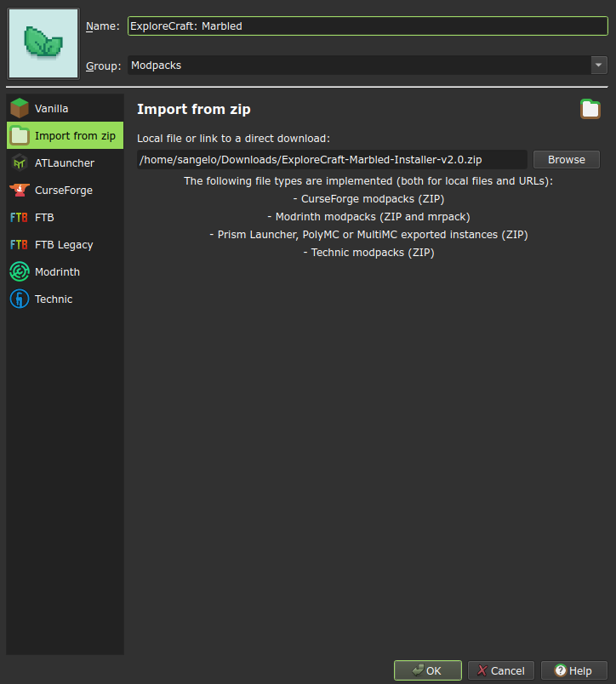Viewport: 616px width, 684px height.
Task: Click the CurseForge anvil icon
Action: coord(20,190)
